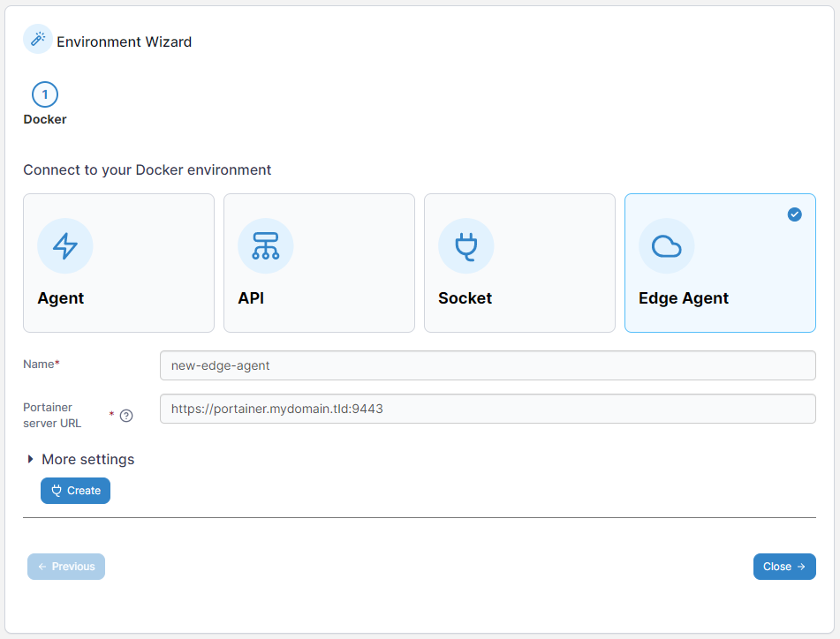This screenshot has height=639, width=840.
Task: Click the 'Environment Wizard' title text
Action: tap(125, 41)
